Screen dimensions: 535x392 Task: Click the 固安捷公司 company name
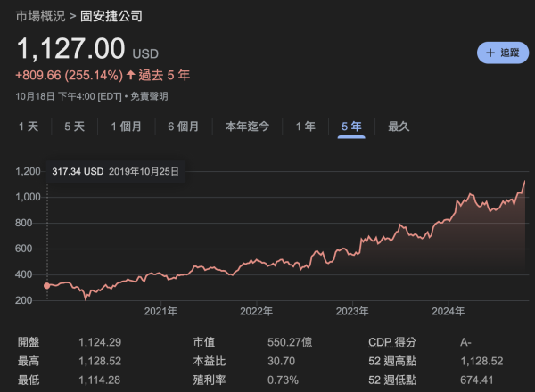click(x=111, y=16)
